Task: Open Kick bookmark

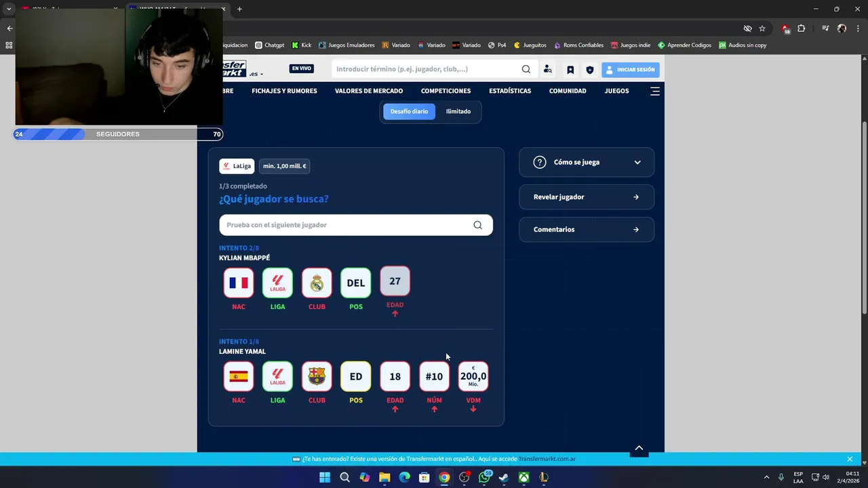Action: pos(302,45)
